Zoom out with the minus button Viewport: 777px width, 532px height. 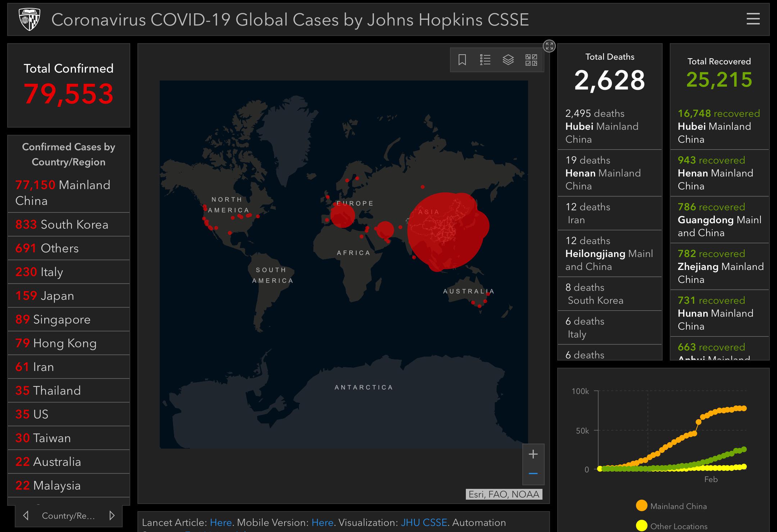click(533, 474)
